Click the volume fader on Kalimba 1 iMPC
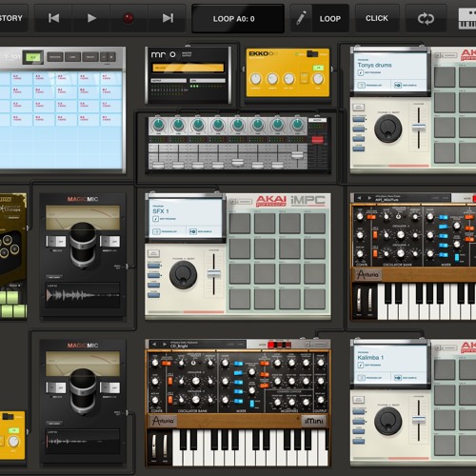Screen dimensions: 476x476 point(419,420)
